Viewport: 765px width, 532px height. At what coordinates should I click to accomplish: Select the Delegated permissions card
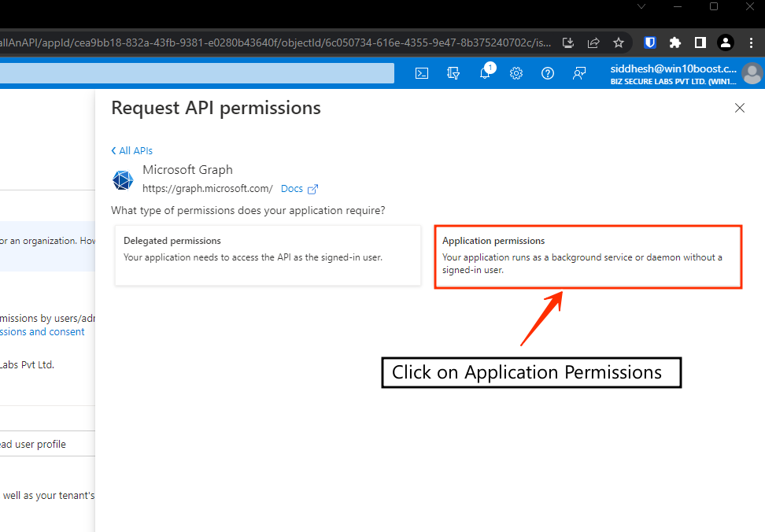pos(268,255)
